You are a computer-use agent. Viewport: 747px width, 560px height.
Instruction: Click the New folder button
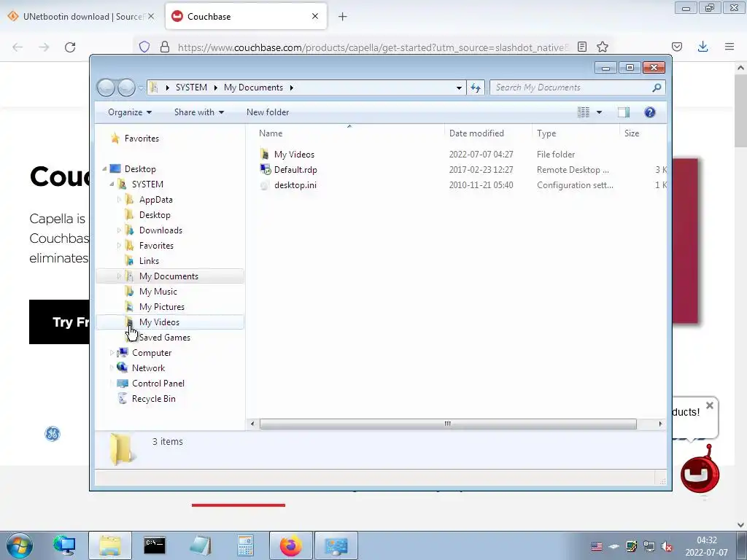coord(268,112)
